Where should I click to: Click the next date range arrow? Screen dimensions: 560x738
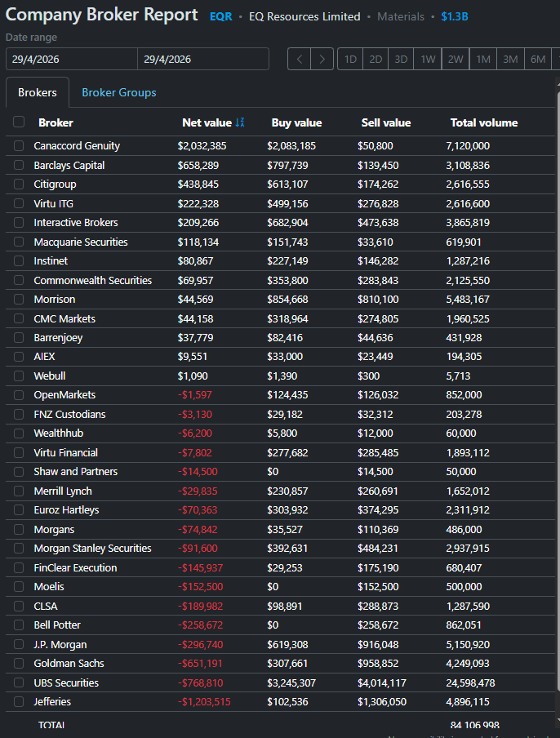[x=322, y=60]
